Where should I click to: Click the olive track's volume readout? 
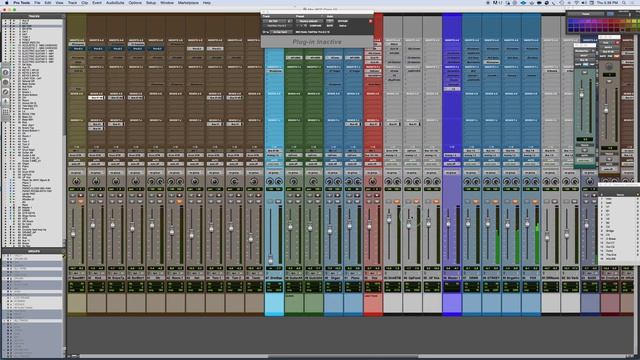[73, 268]
